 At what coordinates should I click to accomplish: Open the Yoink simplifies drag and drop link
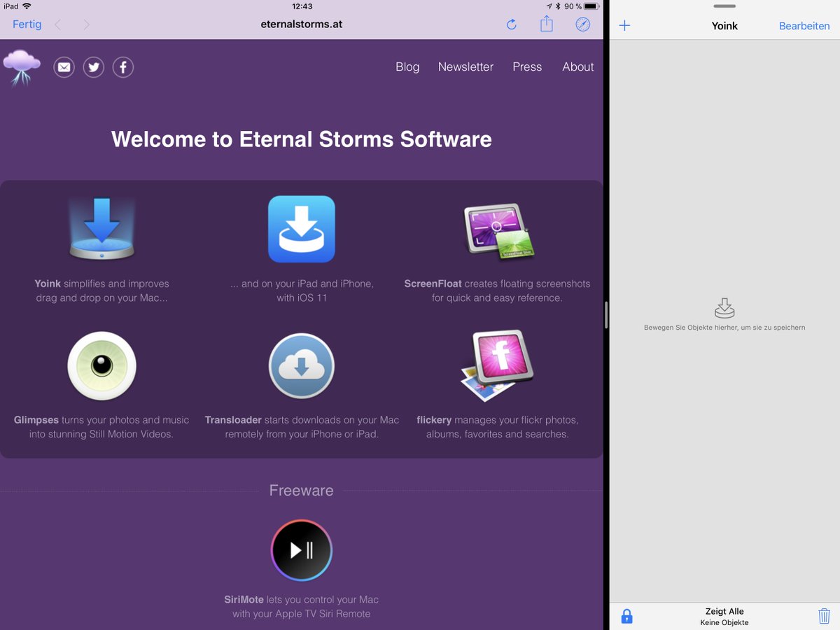coord(102,290)
